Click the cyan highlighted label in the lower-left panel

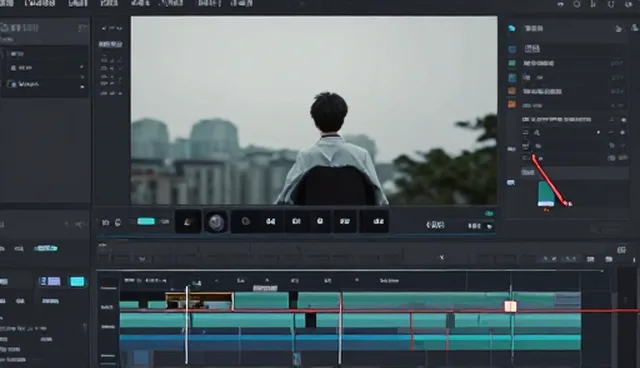pos(46,248)
